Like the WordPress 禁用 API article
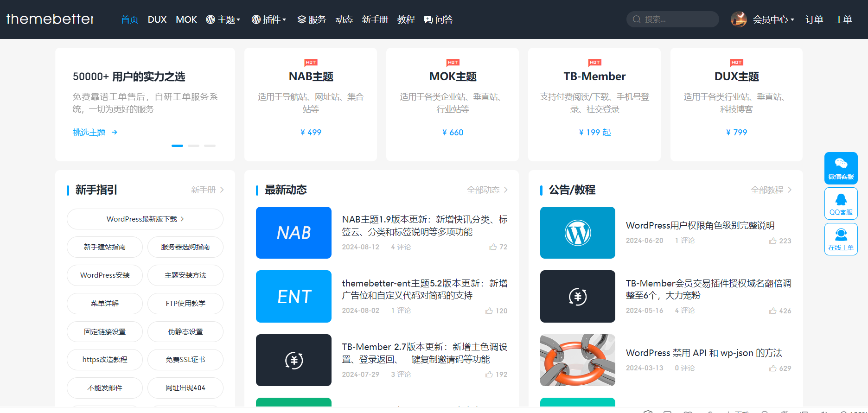The height and width of the screenshot is (413, 868). [772, 369]
